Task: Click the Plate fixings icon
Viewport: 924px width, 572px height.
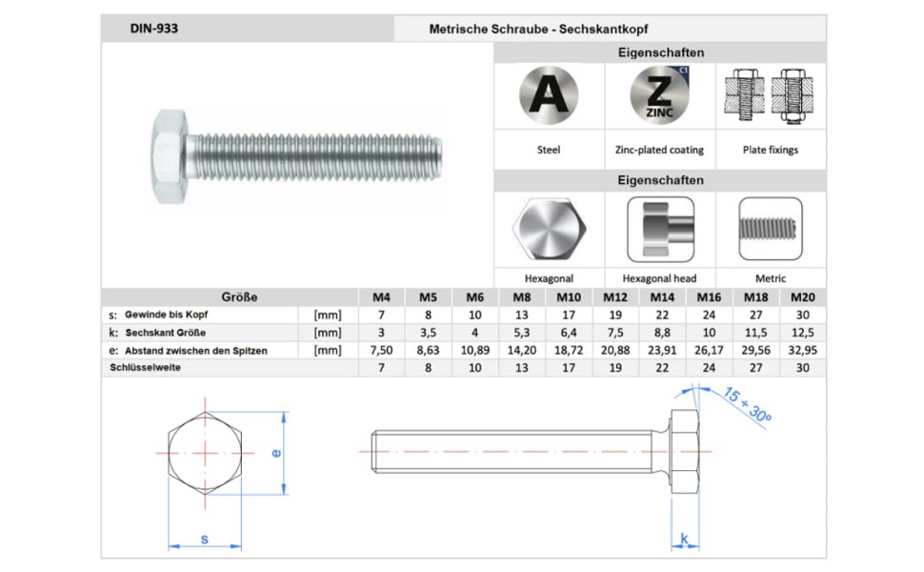Action: pyautogui.click(x=770, y=97)
